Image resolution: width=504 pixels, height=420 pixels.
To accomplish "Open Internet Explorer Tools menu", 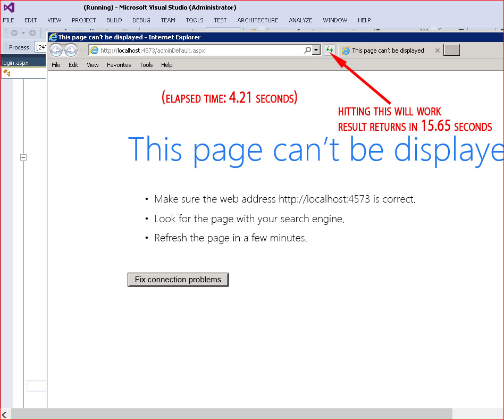I will tap(146, 65).
